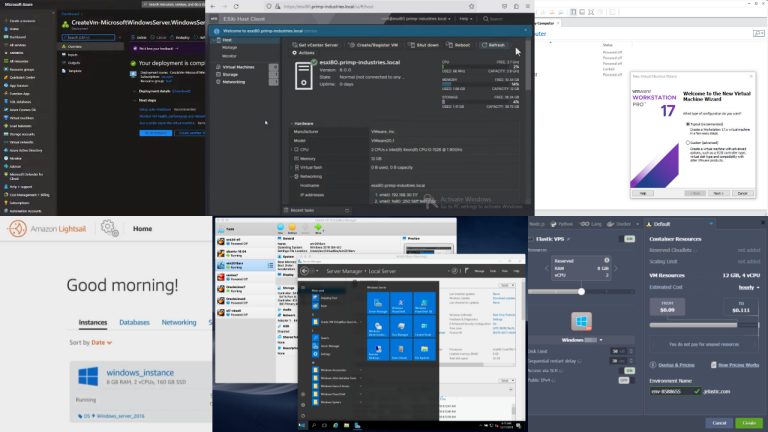Click the Environment Name input field

coord(675,391)
